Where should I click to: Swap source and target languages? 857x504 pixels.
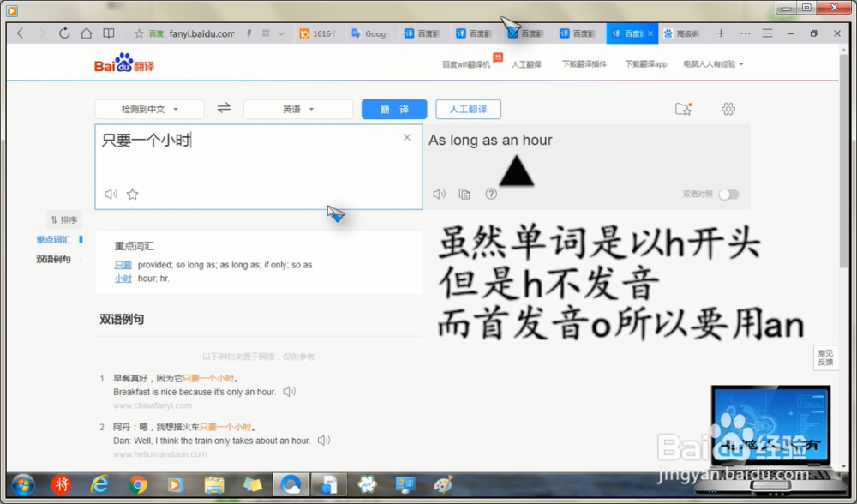(x=224, y=108)
